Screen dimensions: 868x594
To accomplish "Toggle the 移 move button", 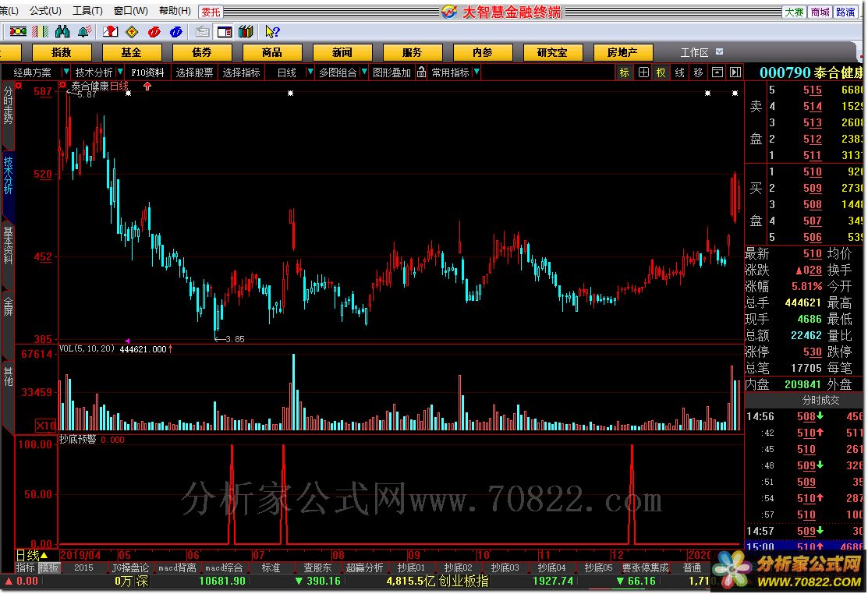I will click(x=699, y=72).
